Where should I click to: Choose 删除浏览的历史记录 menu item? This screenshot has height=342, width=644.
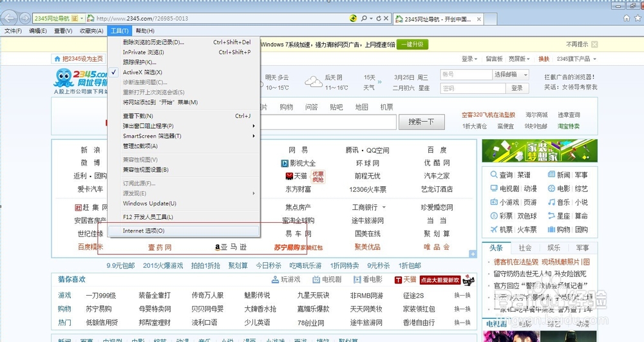tap(184, 43)
